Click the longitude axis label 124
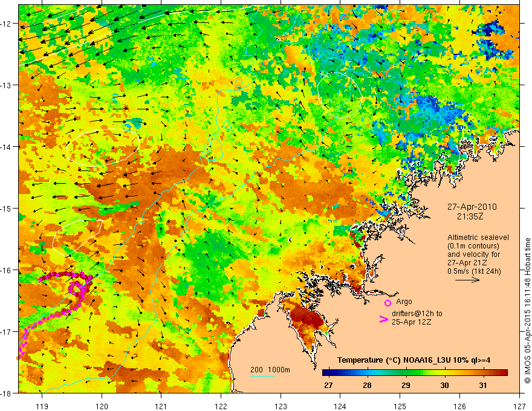Viewport: 532px width, 411px height. pos(340,406)
